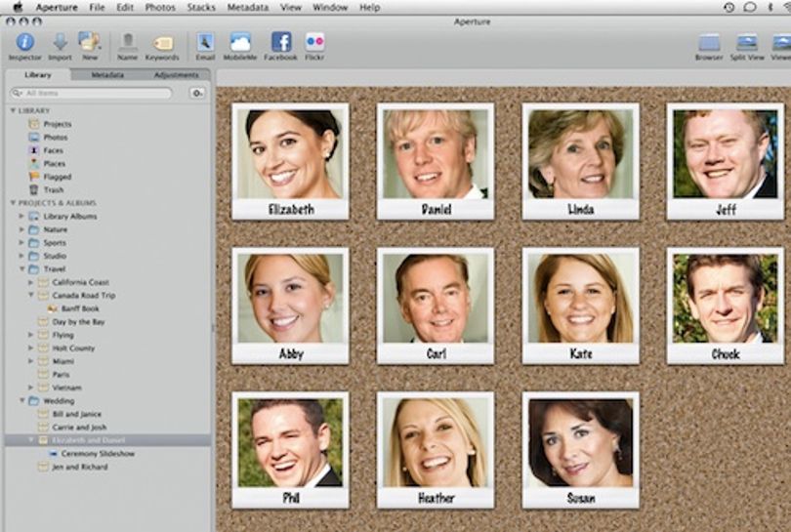Switch to Split View icon
The width and height of the screenshot is (791, 532).
click(x=747, y=42)
